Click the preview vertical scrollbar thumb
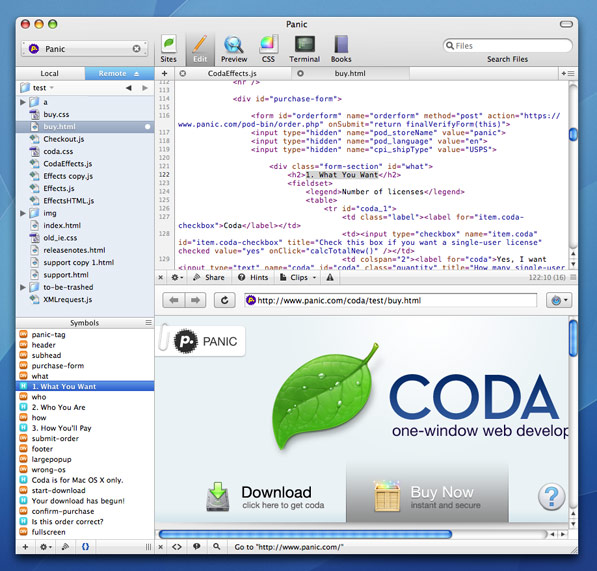 [573, 338]
